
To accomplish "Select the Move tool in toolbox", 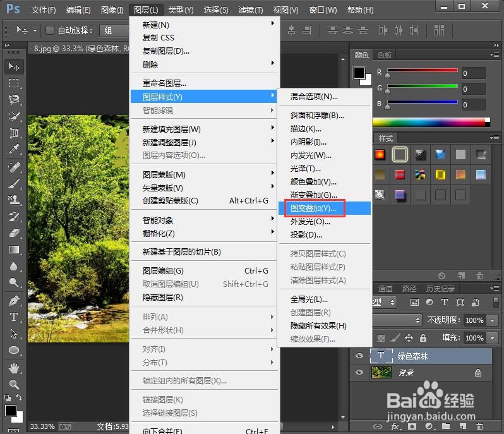I will (14, 66).
